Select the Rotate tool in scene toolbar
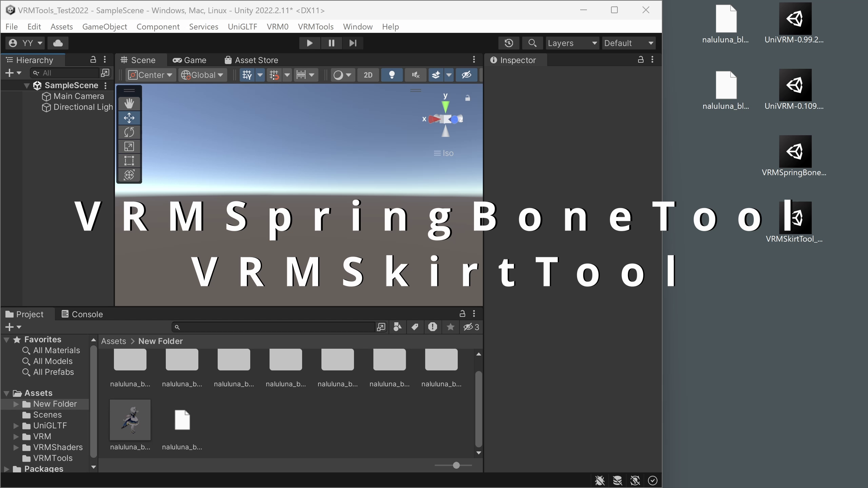The width and height of the screenshot is (868, 488). [129, 132]
